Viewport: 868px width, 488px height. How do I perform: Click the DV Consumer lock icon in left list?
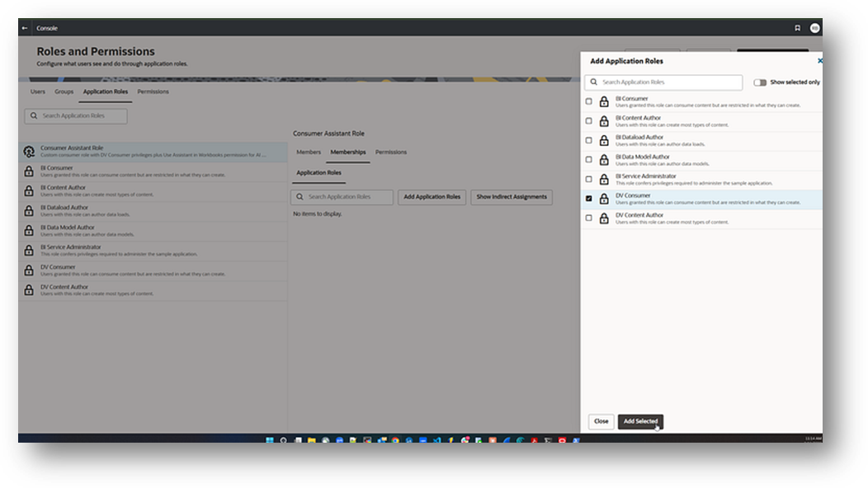coord(29,270)
